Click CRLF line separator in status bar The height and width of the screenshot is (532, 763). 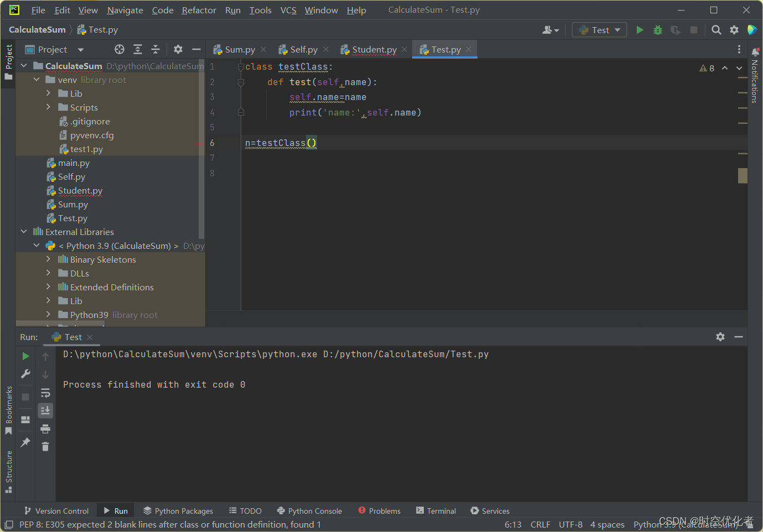(x=541, y=525)
